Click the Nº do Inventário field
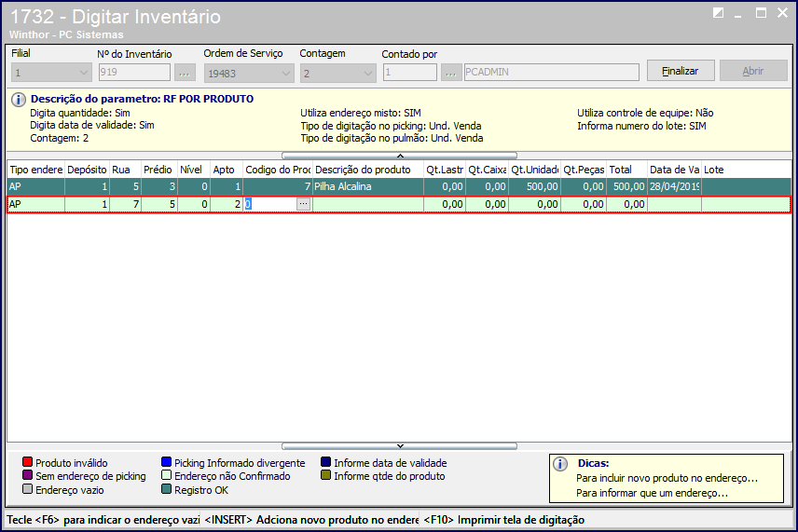 click(134, 73)
